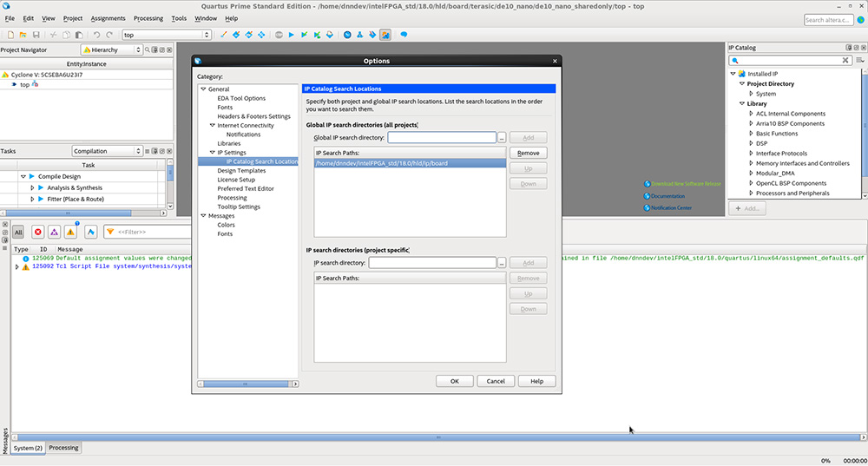Click the Undo arrow icon
Screen dimensions: 868x466
click(96, 35)
